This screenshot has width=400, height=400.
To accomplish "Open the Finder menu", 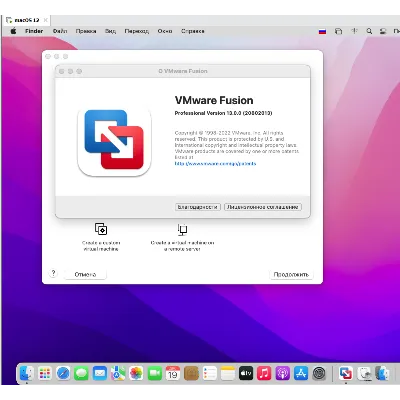I will tap(34, 31).
